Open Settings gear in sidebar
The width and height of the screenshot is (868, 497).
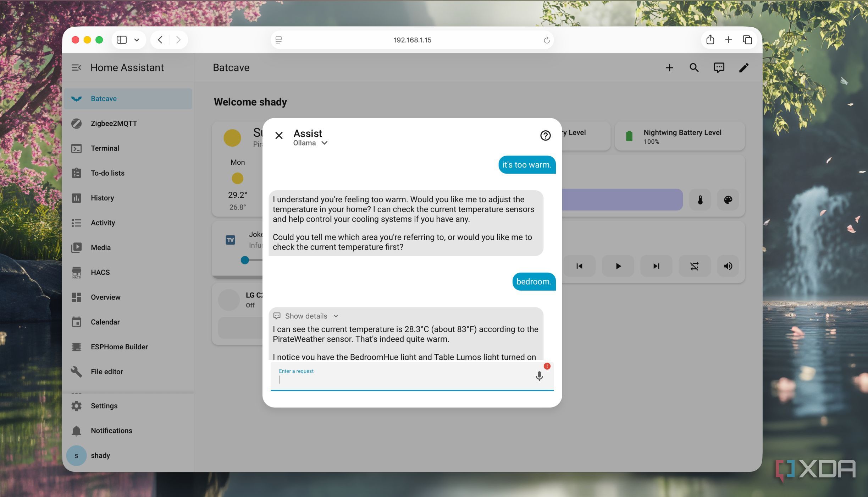click(x=76, y=406)
